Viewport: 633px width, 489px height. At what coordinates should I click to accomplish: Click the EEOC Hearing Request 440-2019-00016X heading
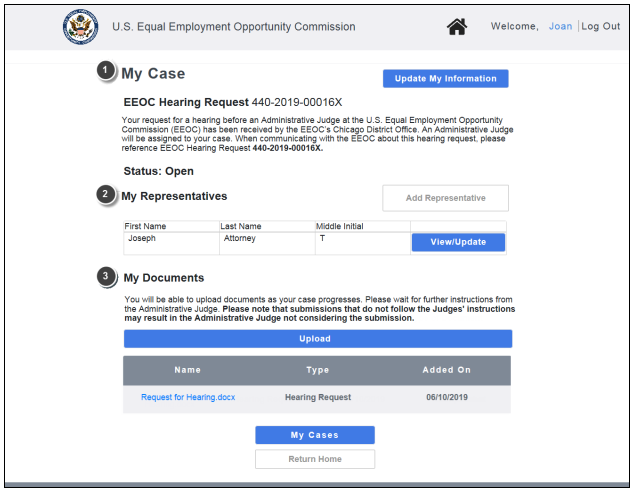(233, 102)
